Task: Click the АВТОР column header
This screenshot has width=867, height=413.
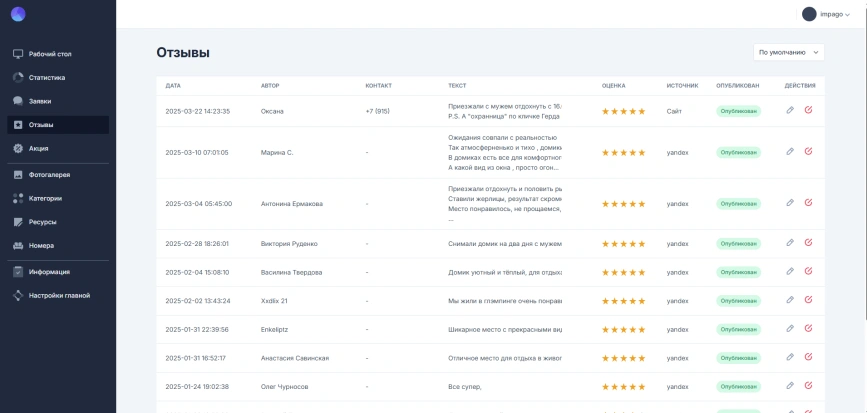Action: [270, 86]
